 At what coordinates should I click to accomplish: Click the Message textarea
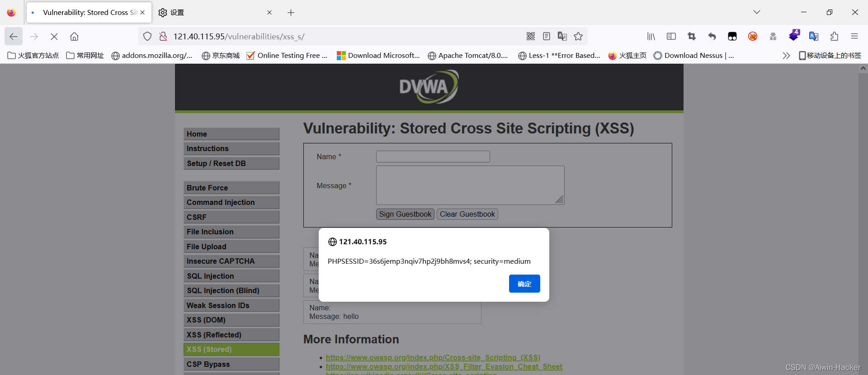470,185
